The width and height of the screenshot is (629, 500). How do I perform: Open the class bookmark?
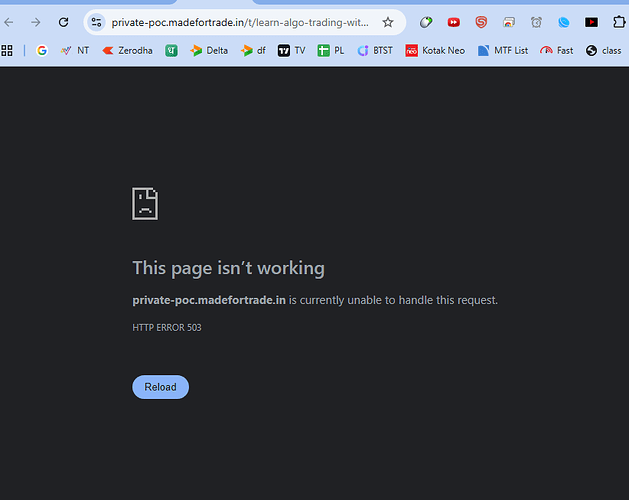[x=603, y=50]
